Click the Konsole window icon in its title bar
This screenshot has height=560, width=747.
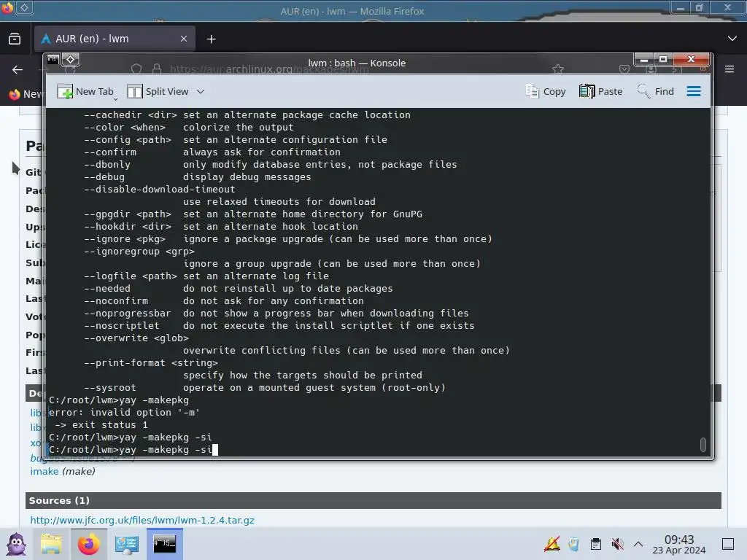53,60
